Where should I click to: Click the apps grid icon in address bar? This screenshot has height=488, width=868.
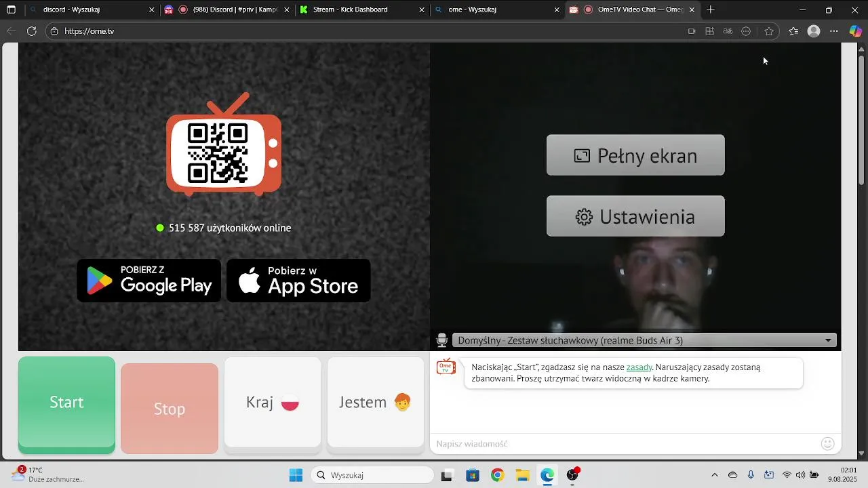point(709,31)
